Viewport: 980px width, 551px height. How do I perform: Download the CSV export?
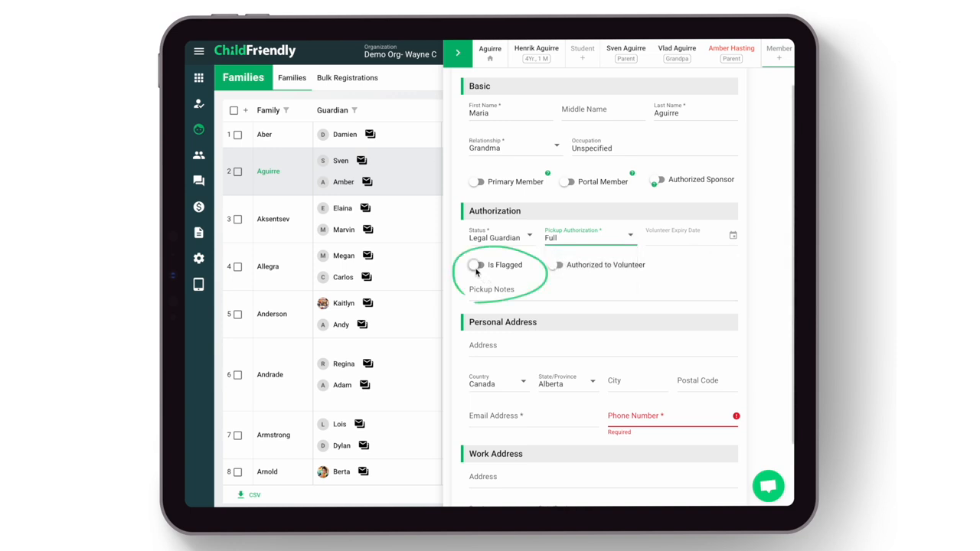(249, 495)
